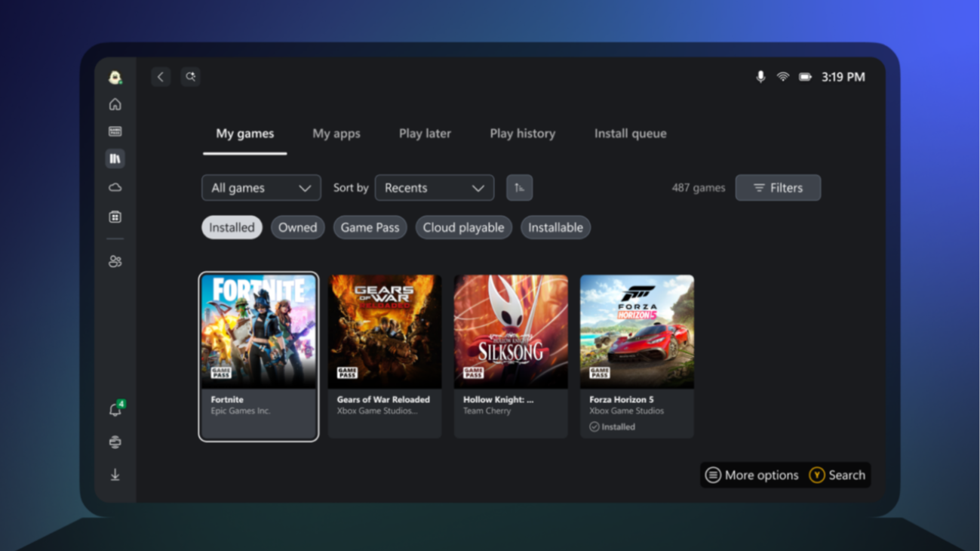Screen dimensions: 980x551
Task: Click the cloud gaming sidebar icon
Action: click(115, 187)
